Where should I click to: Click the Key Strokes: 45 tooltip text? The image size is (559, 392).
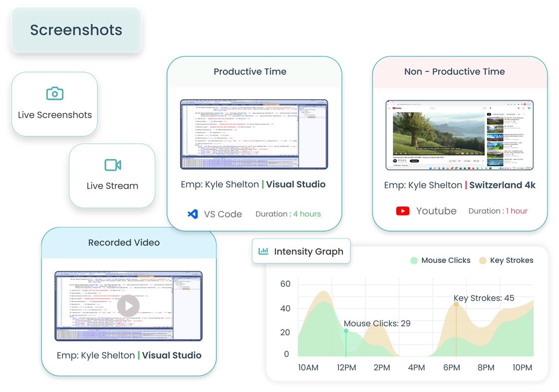click(484, 298)
